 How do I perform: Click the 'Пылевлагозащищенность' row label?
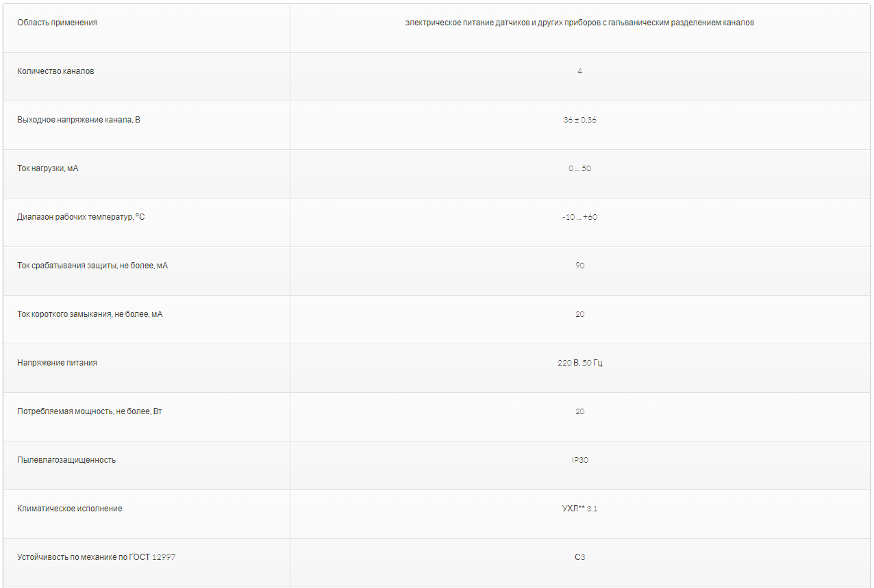pyautogui.click(x=66, y=460)
